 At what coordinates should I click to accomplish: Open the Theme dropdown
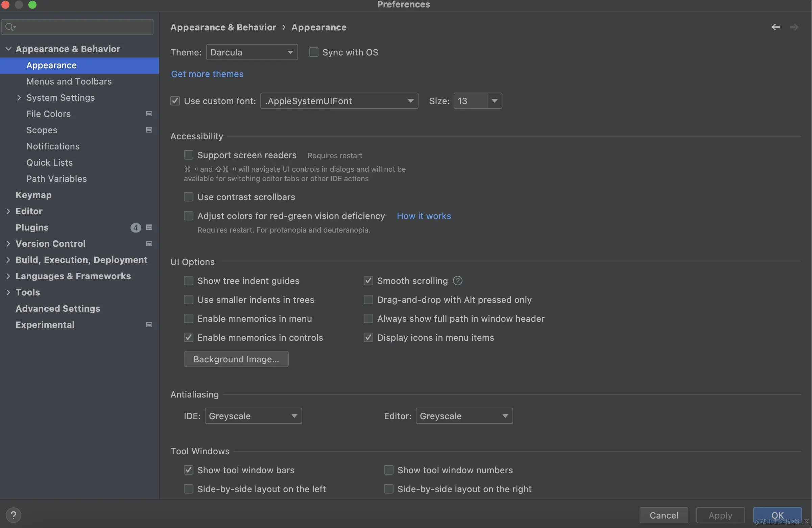(252, 52)
